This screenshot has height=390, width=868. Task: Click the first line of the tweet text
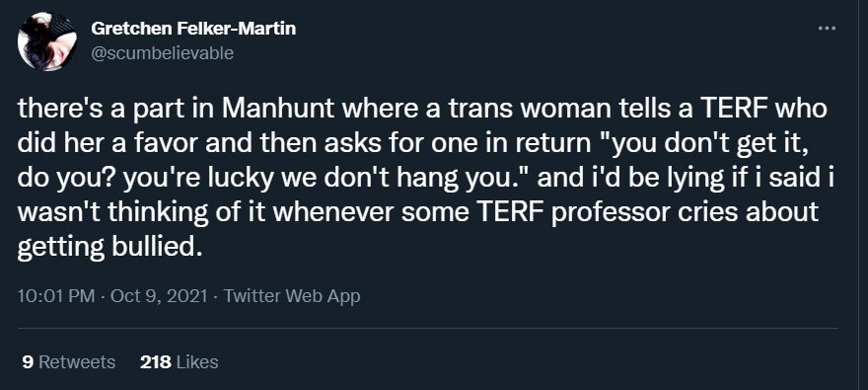(422, 110)
